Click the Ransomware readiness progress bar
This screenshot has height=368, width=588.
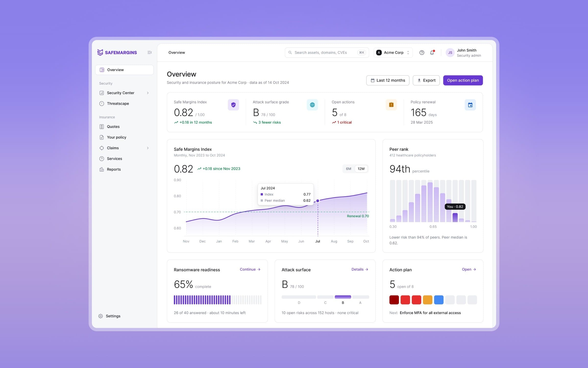coord(218,300)
